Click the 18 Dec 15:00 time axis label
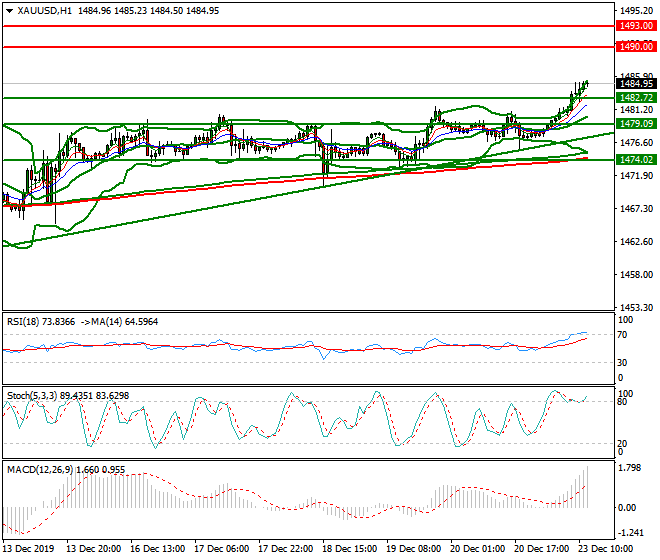The image size is (660, 560). 349,549
